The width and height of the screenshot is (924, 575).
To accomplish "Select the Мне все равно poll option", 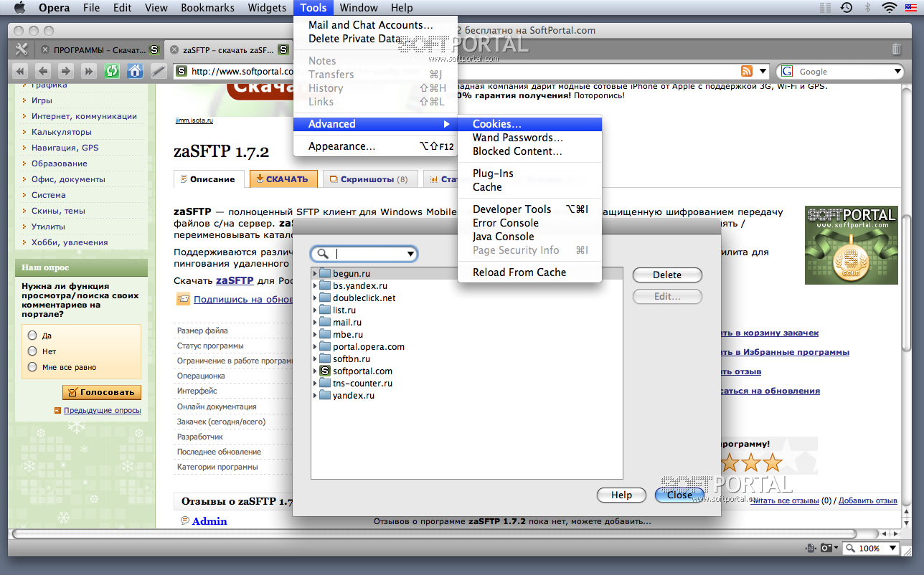I will click(x=32, y=366).
